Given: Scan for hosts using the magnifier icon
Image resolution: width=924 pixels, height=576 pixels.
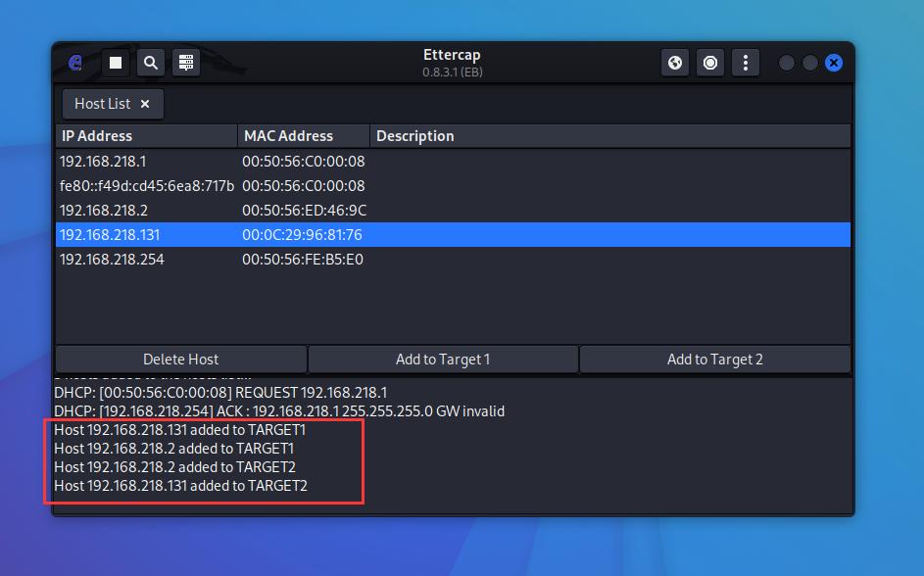Looking at the screenshot, I should coord(151,63).
